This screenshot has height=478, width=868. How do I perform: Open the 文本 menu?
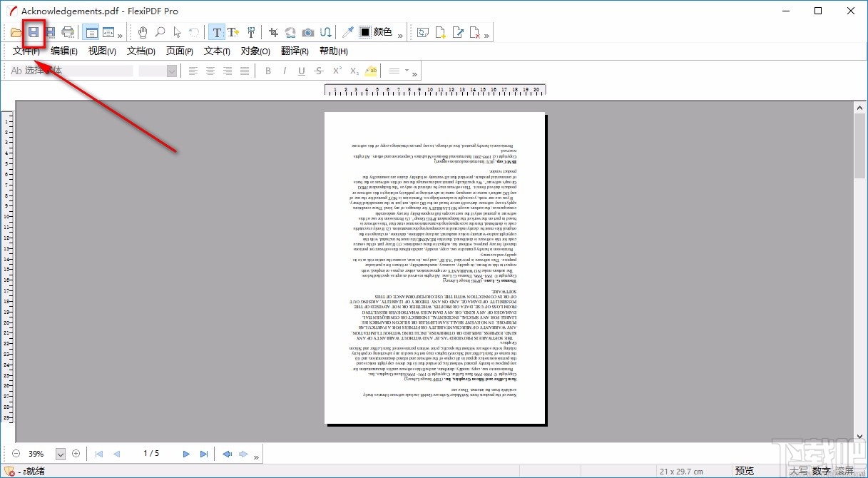coord(217,51)
